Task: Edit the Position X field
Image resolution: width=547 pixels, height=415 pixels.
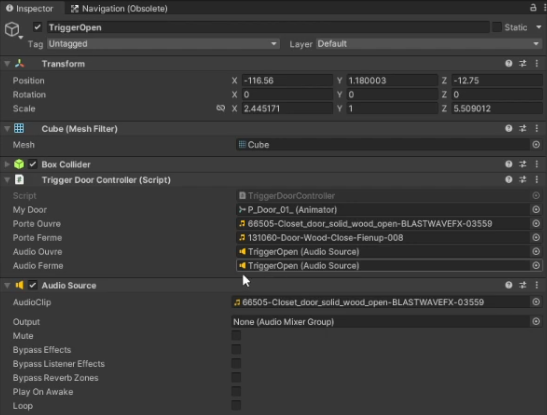Action: click(x=287, y=81)
